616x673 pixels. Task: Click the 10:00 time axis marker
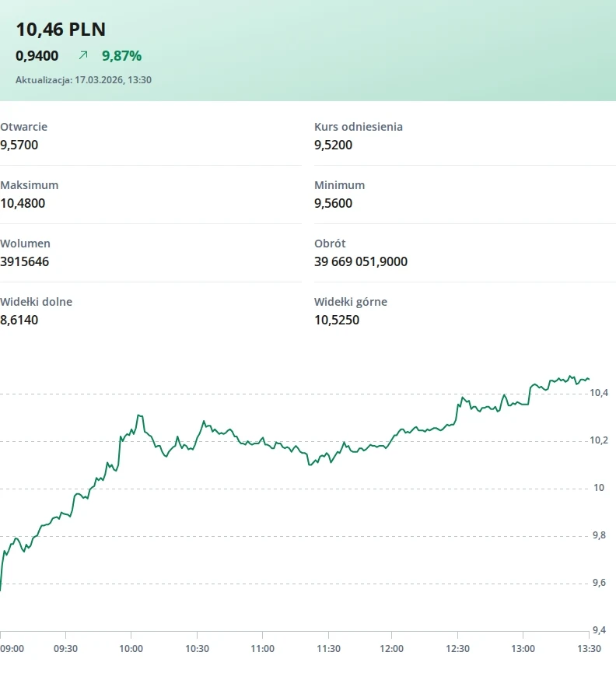pos(131,649)
